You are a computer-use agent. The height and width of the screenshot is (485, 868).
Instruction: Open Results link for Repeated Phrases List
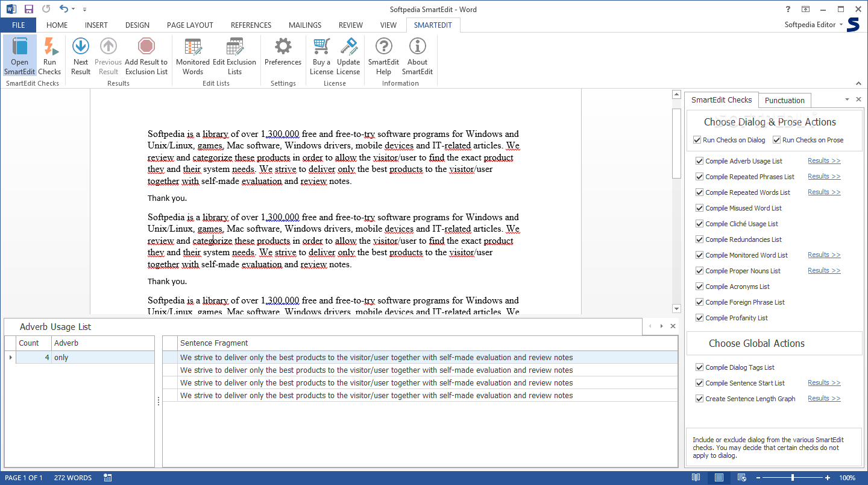pos(824,176)
